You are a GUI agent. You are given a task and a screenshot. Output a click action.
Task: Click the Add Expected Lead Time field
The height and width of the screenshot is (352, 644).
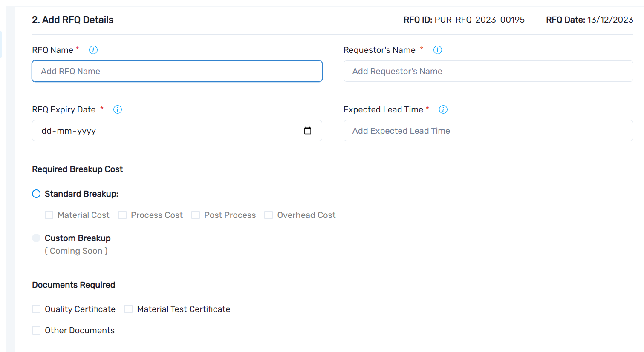click(x=488, y=131)
